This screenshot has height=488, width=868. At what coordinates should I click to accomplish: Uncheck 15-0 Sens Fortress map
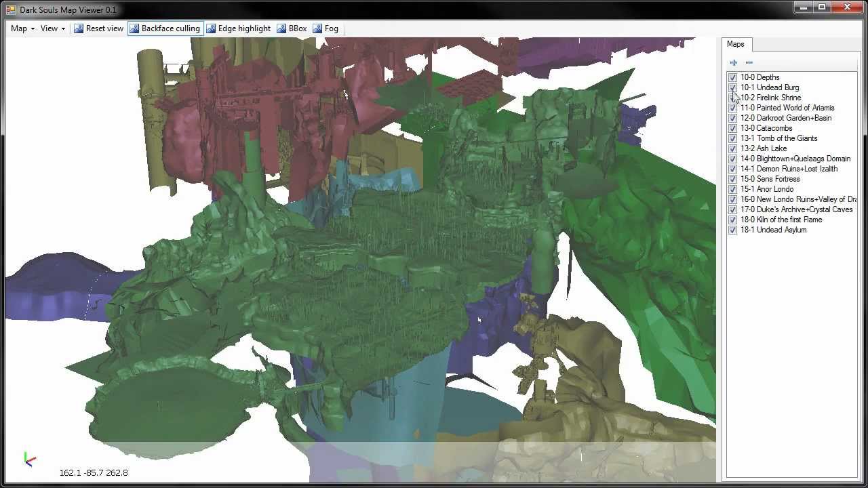pos(732,179)
